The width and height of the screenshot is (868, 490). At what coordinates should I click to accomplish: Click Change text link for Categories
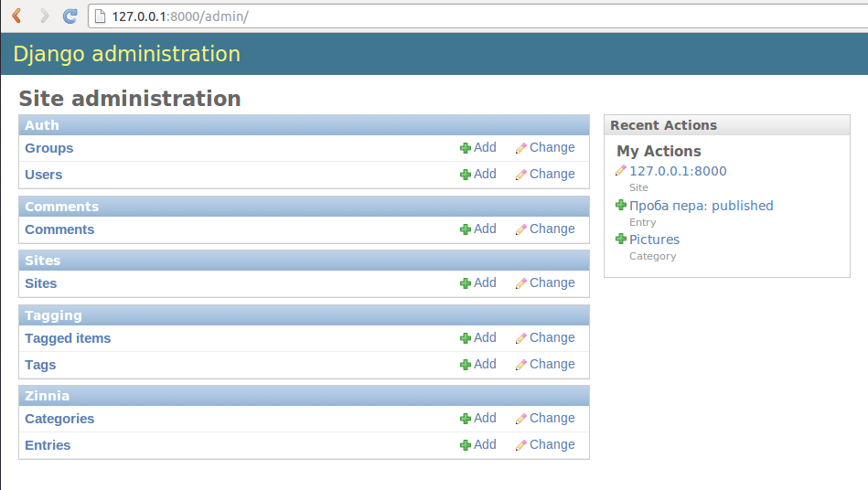pyautogui.click(x=552, y=418)
